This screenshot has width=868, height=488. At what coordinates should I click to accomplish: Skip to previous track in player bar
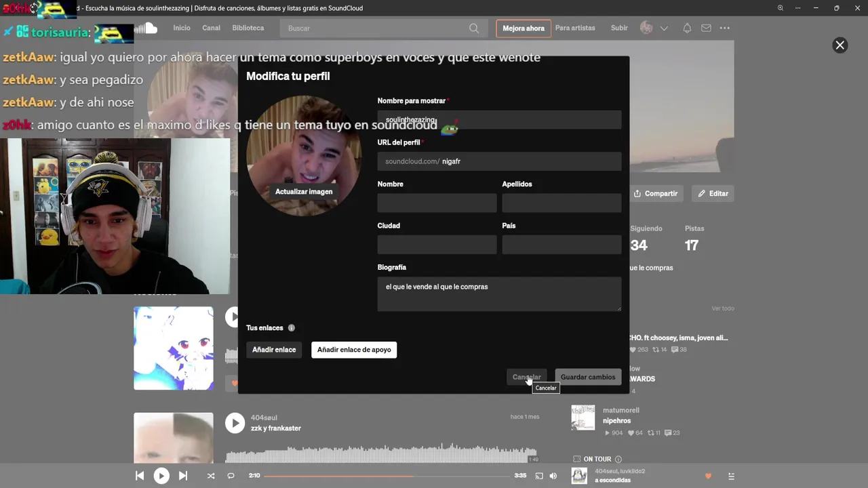pos(140,476)
